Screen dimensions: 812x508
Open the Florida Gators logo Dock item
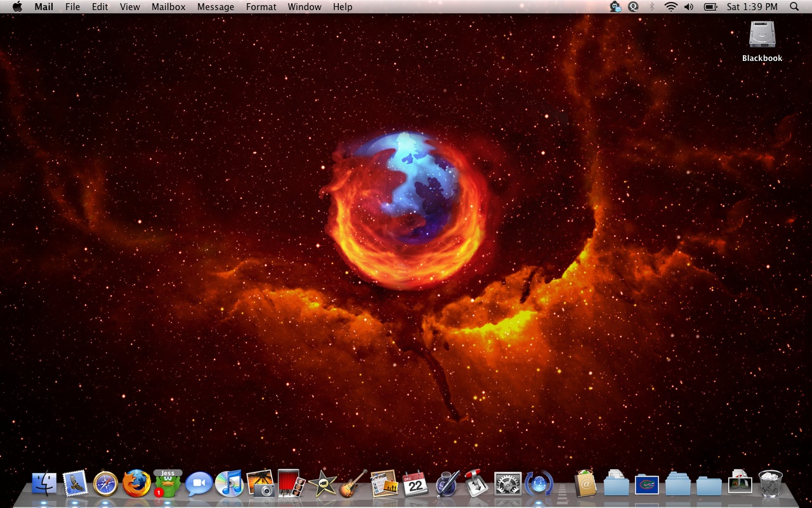coord(647,485)
